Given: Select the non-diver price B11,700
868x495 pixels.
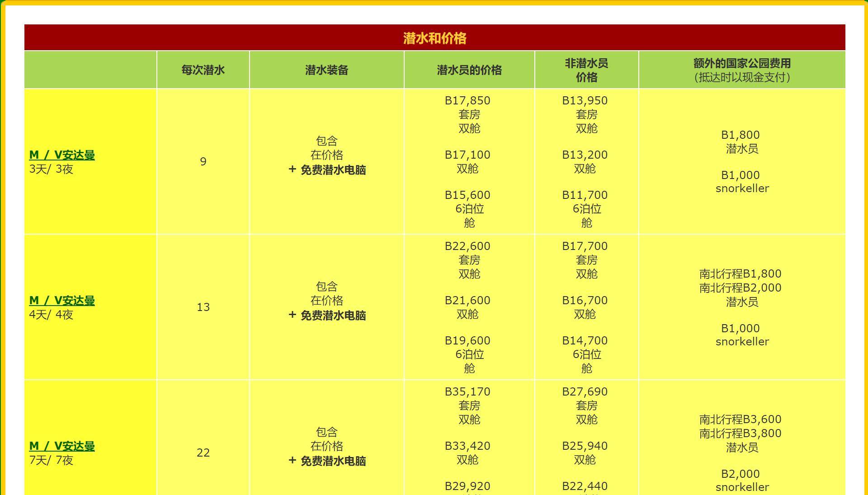Looking at the screenshot, I should (x=585, y=195).
